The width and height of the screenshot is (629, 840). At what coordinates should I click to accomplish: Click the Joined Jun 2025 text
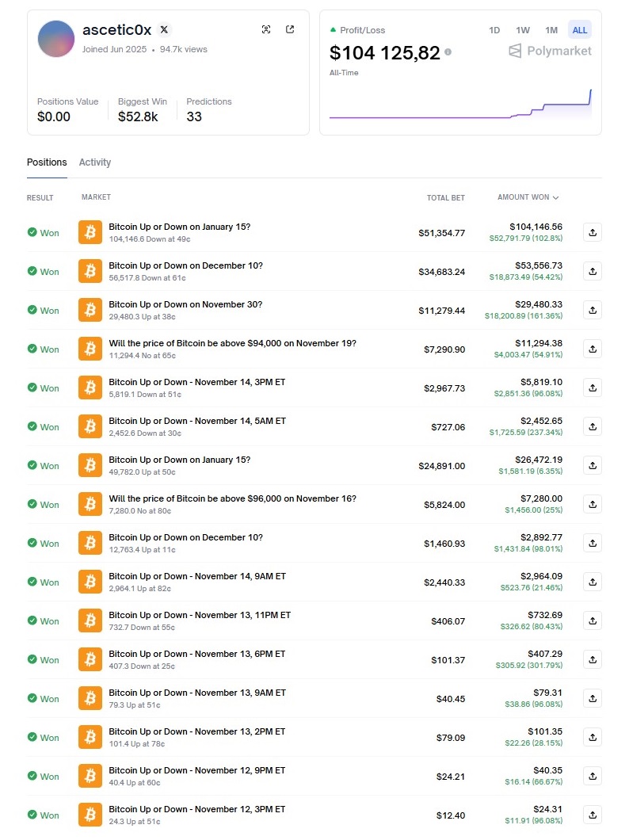tap(114, 49)
